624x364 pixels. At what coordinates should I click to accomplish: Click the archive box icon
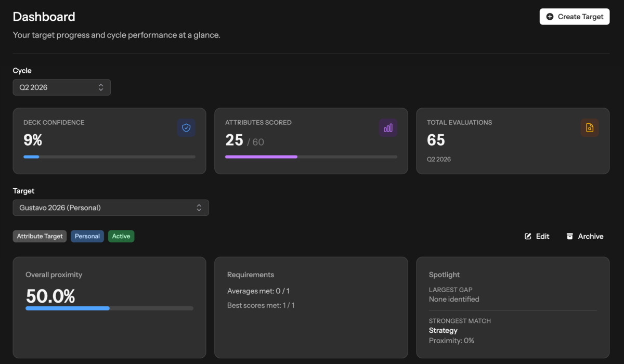click(569, 236)
